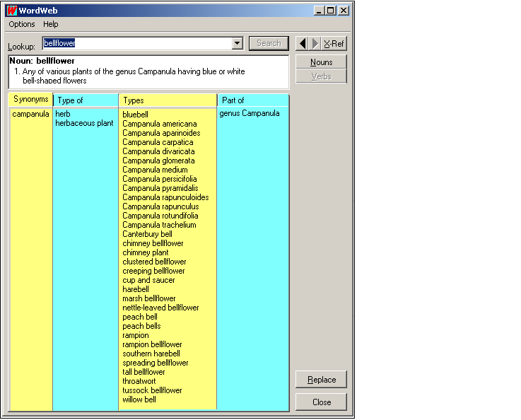Show the Part of tab
This screenshot has width=521, height=420.
pos(233,100)
